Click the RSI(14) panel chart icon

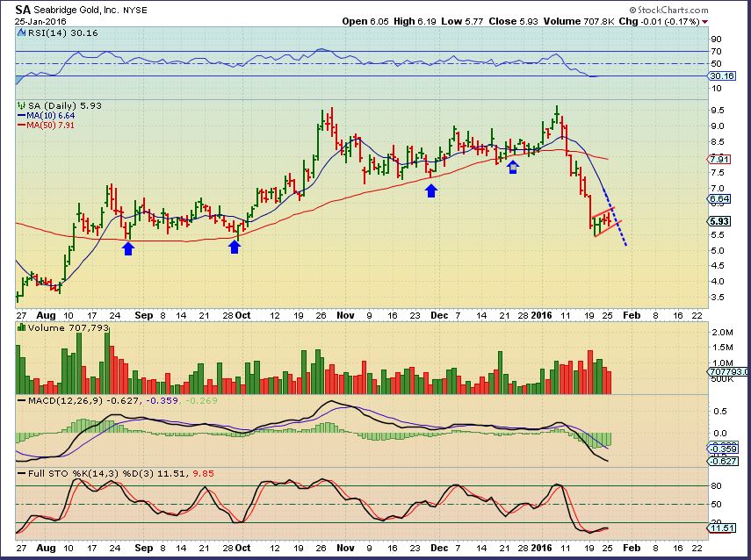(22, 33)
